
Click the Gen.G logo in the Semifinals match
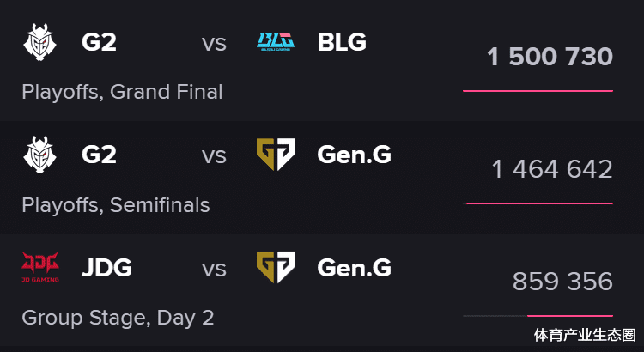[x=276, y=155]
